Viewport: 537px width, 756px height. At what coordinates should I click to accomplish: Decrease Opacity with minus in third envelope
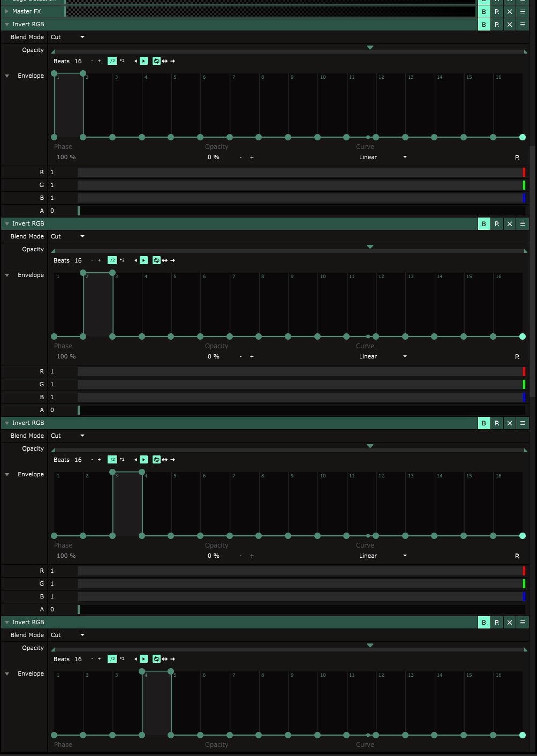point(240,556)
